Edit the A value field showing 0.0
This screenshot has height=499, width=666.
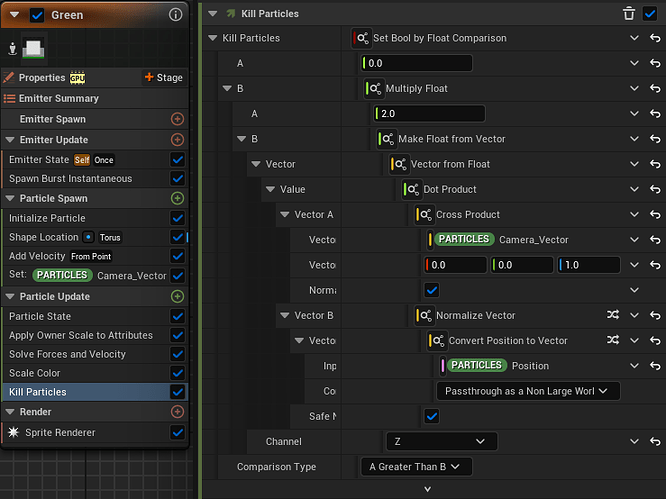coord(416,63)
